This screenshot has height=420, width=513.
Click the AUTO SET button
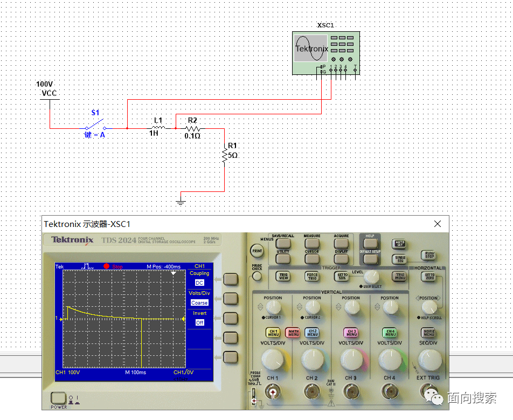pos(400,244)
